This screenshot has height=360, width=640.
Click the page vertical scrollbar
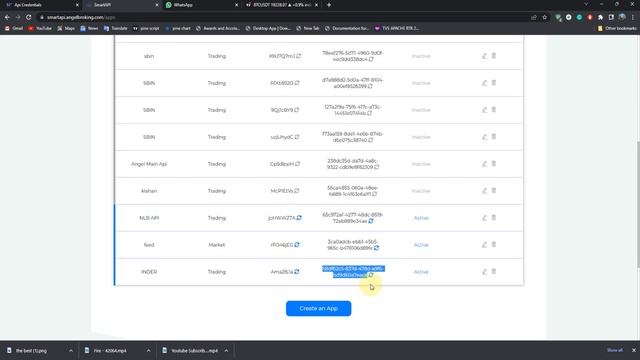[x=638, y=204]
